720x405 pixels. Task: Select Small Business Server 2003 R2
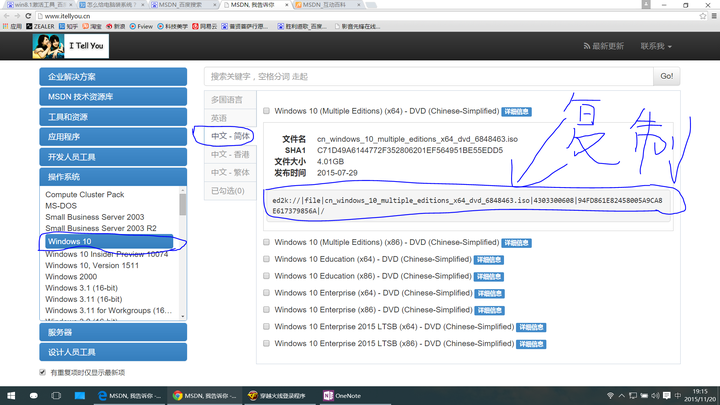pos(101,228)
